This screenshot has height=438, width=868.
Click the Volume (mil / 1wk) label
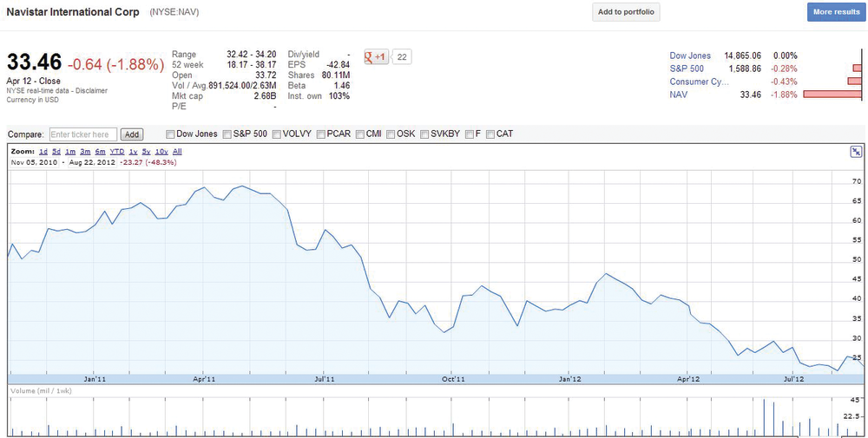pos(41,391)
